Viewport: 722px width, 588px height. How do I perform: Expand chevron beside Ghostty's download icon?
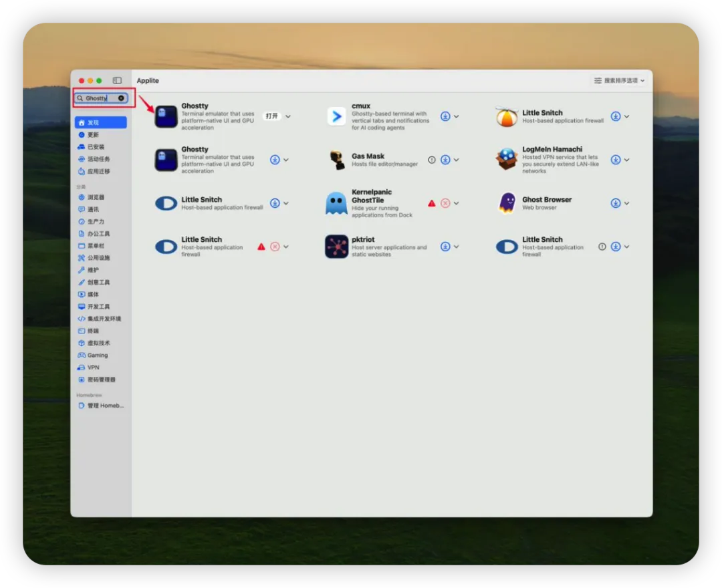(286, 160)
